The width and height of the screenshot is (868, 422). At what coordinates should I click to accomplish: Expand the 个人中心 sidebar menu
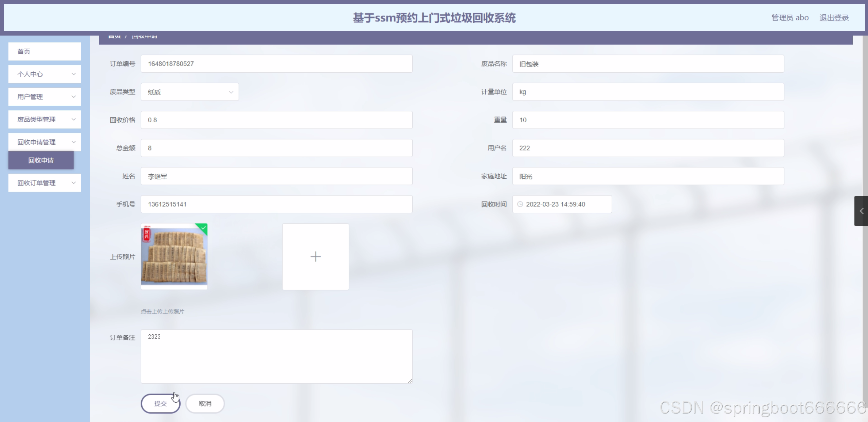(x=44, y=74)
